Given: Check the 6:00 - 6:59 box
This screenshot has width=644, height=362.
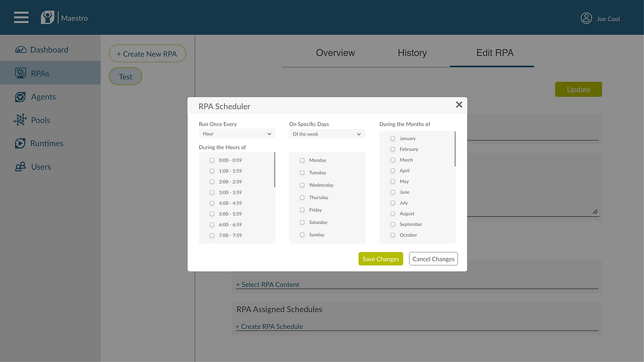Looking at the screenshot, I should (x=212, y=225).
